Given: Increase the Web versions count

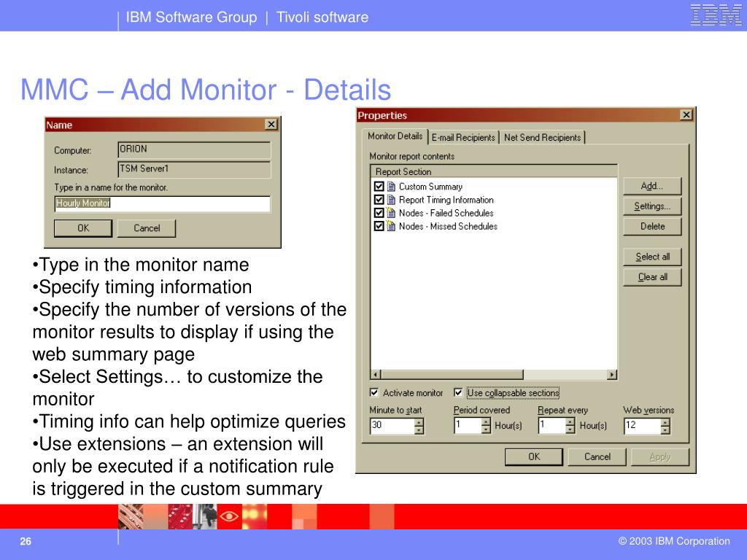Looking at the screenshot, I should tap(665, 421).
